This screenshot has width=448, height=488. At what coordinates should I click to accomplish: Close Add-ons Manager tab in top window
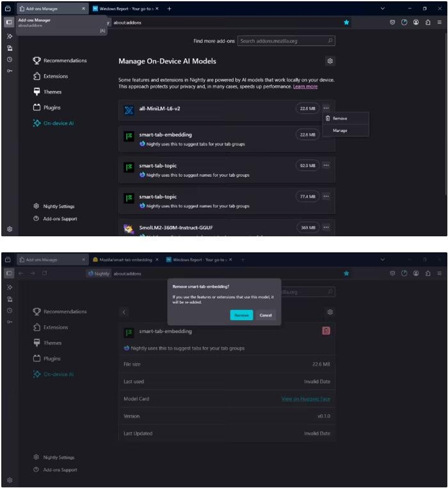(83, 9)
